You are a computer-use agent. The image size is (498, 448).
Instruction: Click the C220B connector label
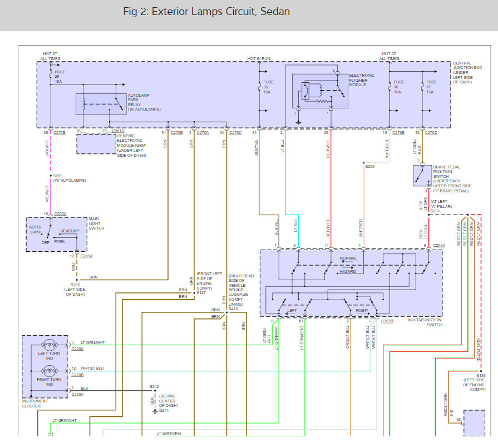pyautogui.click(x=77, y=375)
